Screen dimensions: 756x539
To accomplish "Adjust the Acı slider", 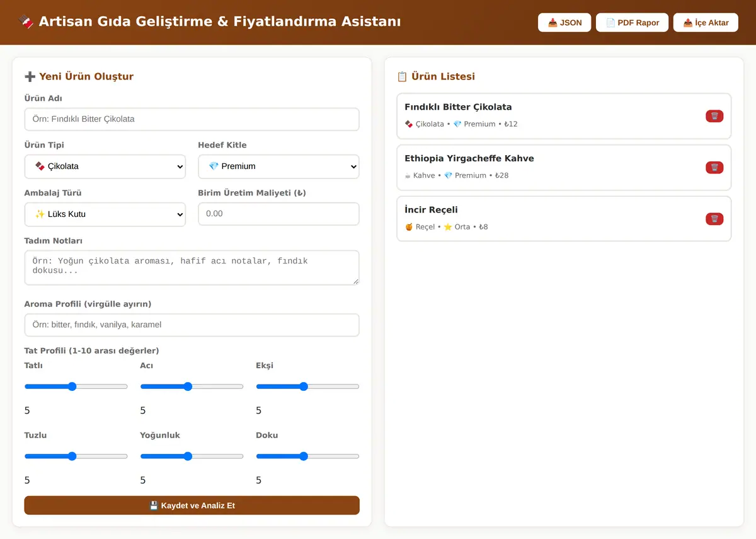I will pyautogui.click(x=192, y=386).
